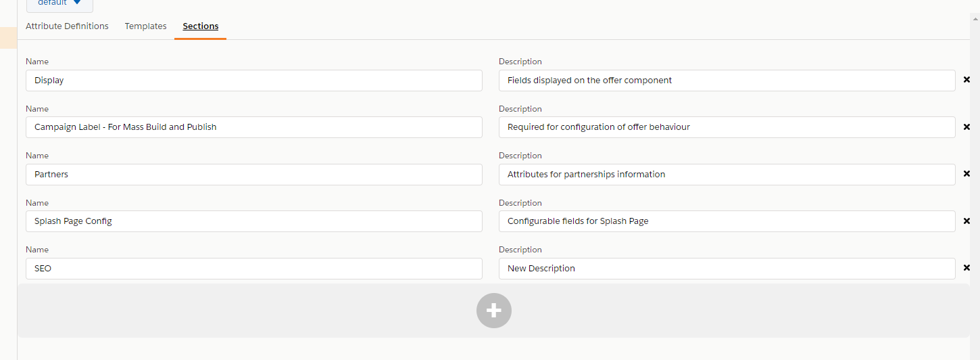The height and width of the screenshot is (360, 980).
Task: Click 'Required for configuration of offer behaviour' field
Action: 727,127
